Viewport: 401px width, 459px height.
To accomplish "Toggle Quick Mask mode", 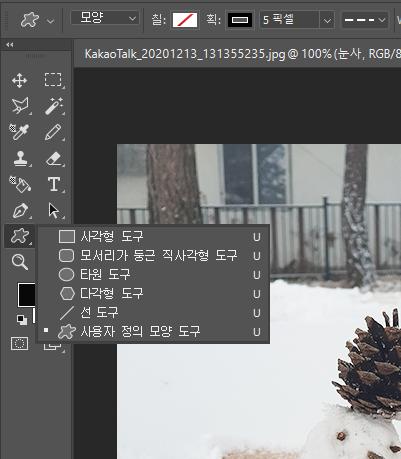I will point(19,343).
